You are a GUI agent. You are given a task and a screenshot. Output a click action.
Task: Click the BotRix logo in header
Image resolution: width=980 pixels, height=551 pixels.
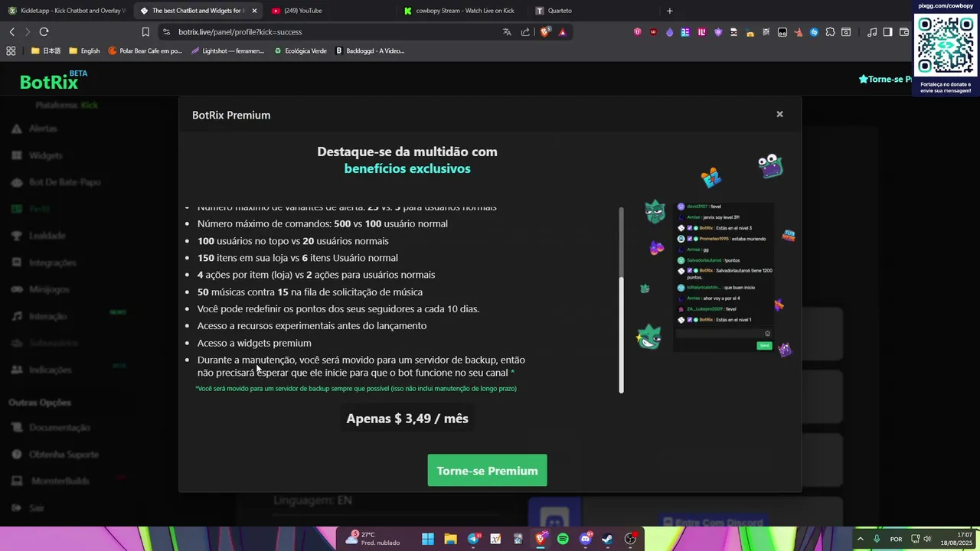coord(54,81)
